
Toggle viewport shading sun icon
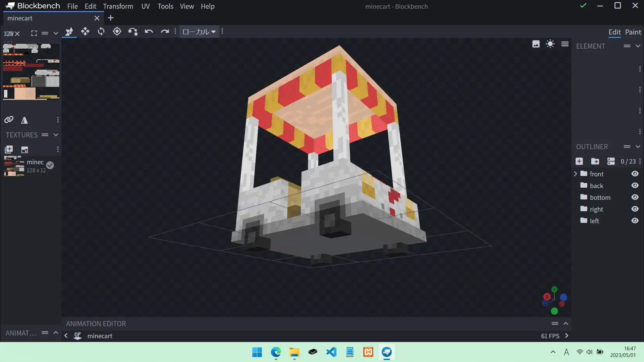(550, 44)
